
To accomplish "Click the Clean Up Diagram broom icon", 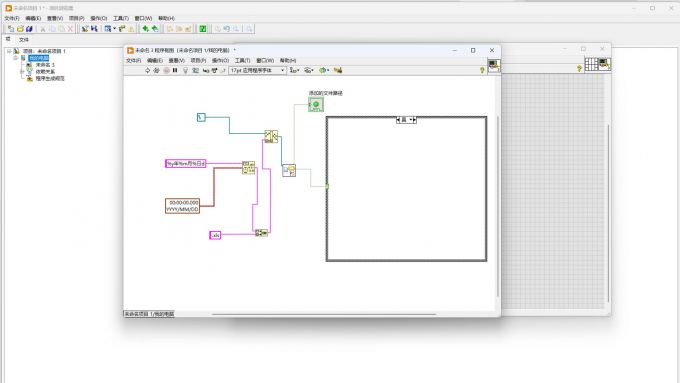I will pos(338,70).
